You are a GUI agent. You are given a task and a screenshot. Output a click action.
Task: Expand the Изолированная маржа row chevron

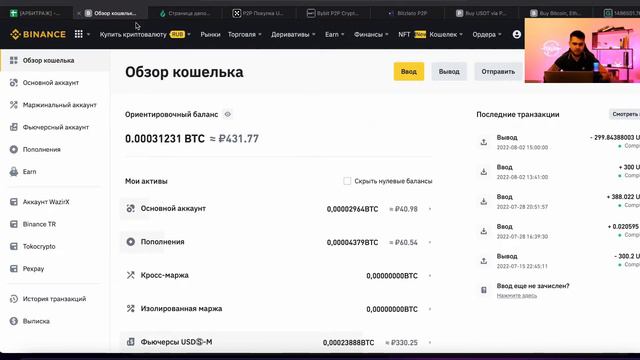point(430,309)
